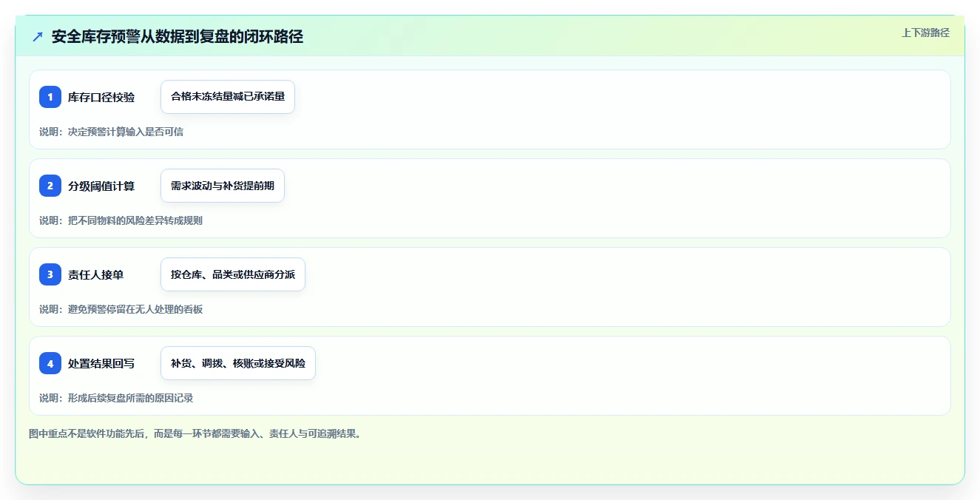Click the step label 责任人接单

pyautogui.click(x=96, y=274)
